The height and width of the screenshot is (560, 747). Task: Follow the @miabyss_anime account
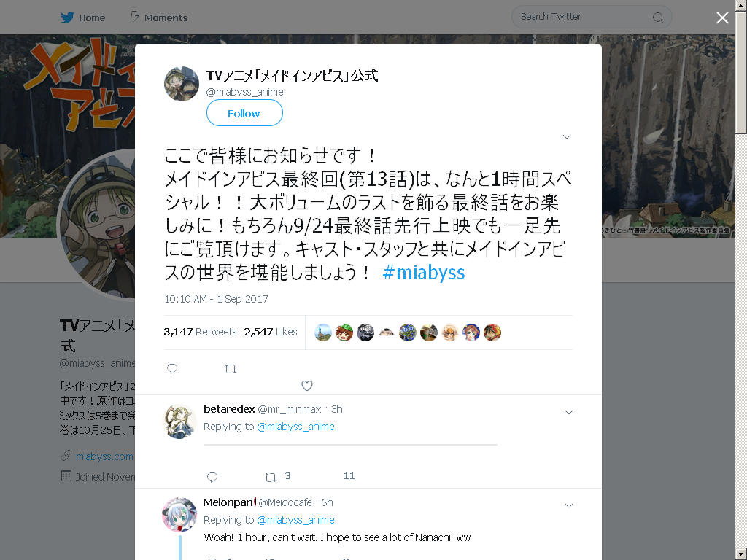(244, 113)
